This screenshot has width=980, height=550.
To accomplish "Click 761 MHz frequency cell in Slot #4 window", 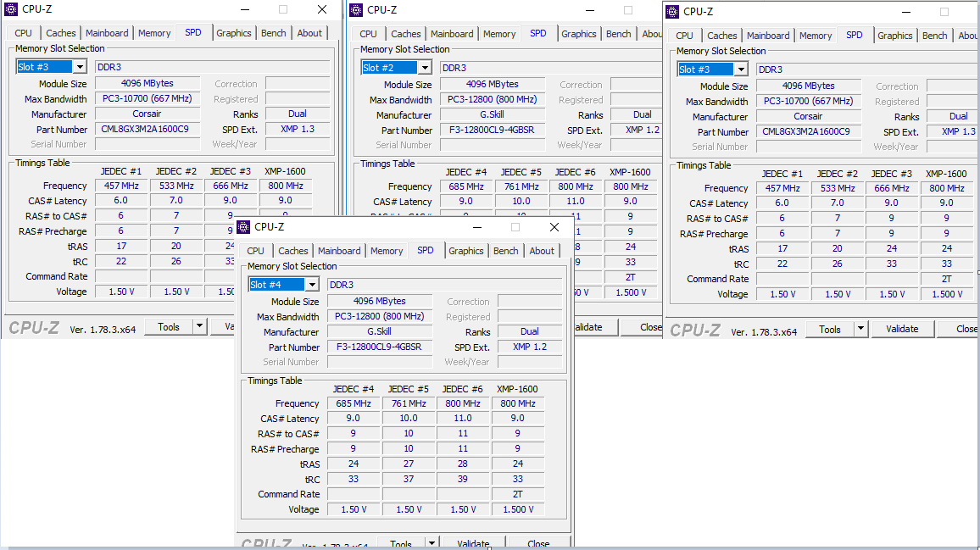I will (409, 403).
